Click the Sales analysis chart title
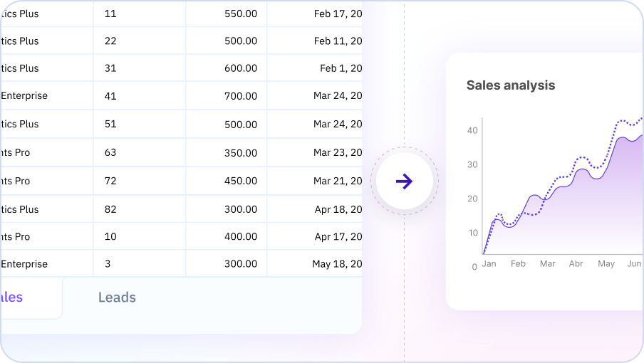Viewport: 644px width, 363px height. (511, 85)
